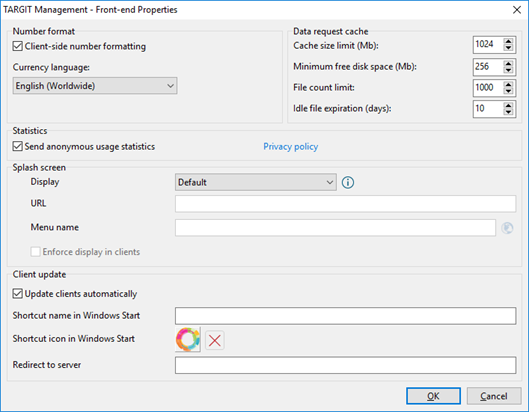Uncheck Send anonymous usage statistics
Image resolution: width=529 pixels, height=412 pixels.
point(18,146)
